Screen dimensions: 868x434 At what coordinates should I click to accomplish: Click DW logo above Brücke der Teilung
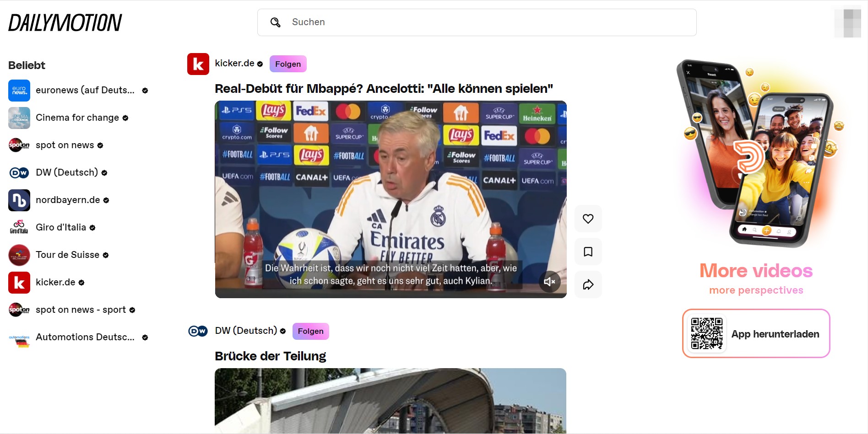[x=198, y=331]
